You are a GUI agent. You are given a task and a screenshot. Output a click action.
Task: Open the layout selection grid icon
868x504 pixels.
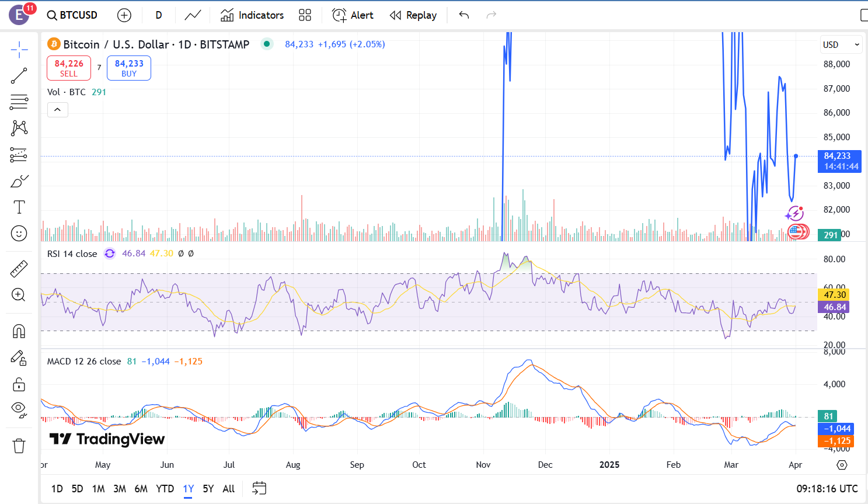click(305, 15)
